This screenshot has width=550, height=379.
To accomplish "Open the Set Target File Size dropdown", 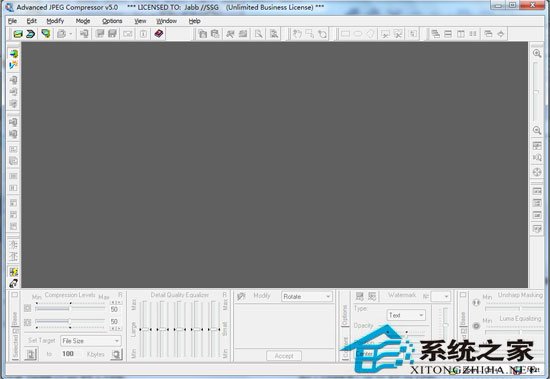I will click(x=91, y=341).
